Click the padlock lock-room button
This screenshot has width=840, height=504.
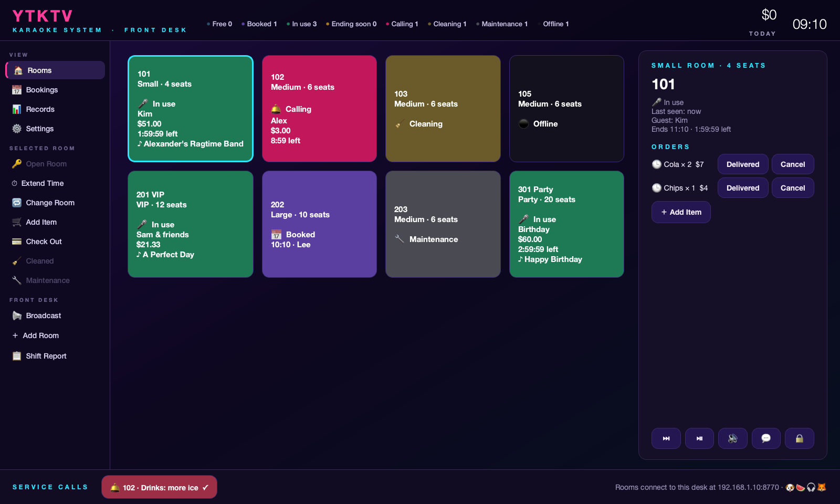point(800,438)
